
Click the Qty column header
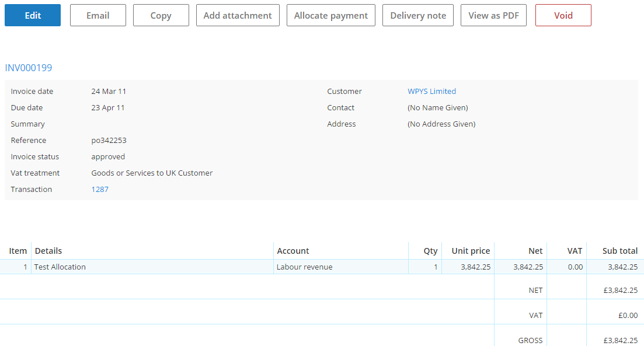point(430,251)
